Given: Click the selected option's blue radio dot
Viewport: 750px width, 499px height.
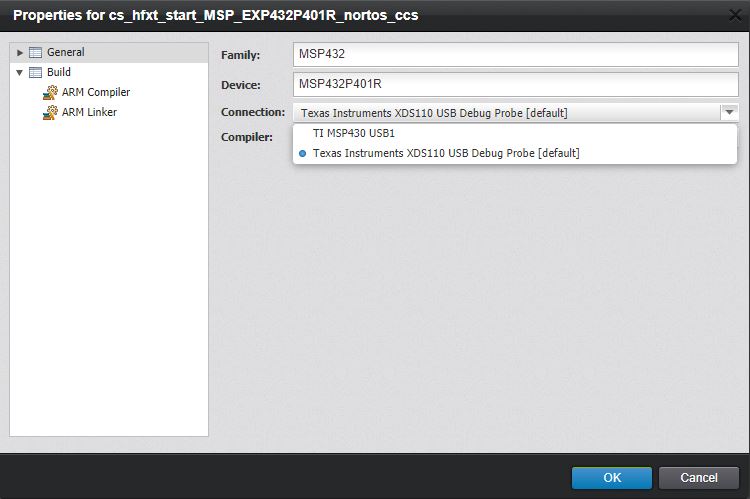Looking at the screenshot, I should [302, 154].
